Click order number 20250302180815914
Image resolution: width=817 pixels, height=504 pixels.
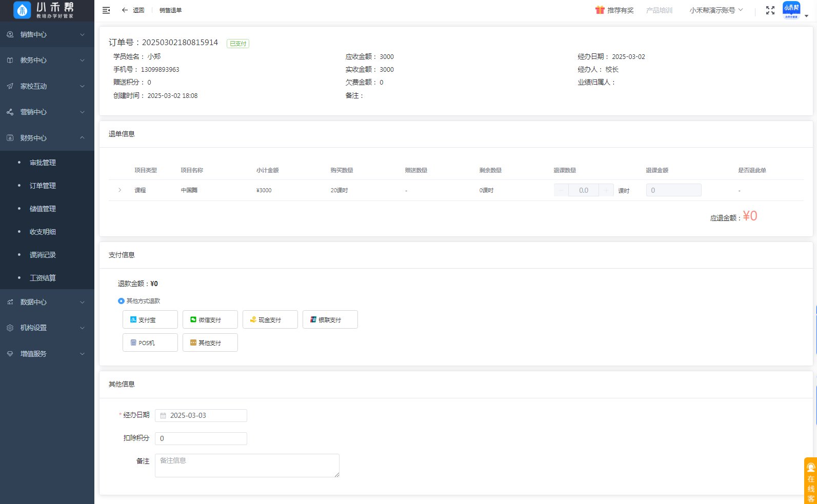pos(180,43)
